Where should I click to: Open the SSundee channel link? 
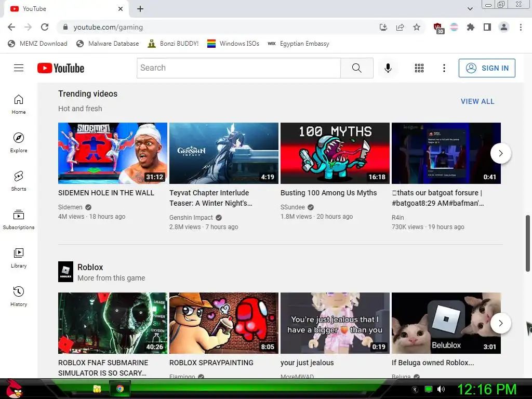click(x=292, y=207)
